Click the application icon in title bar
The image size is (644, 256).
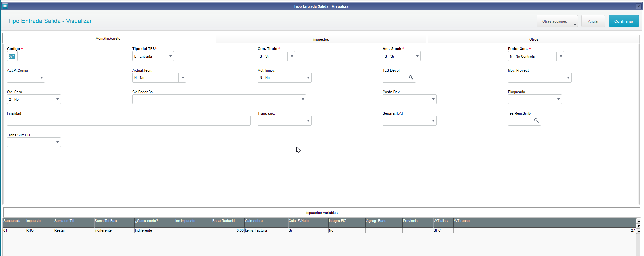(5, 6)
